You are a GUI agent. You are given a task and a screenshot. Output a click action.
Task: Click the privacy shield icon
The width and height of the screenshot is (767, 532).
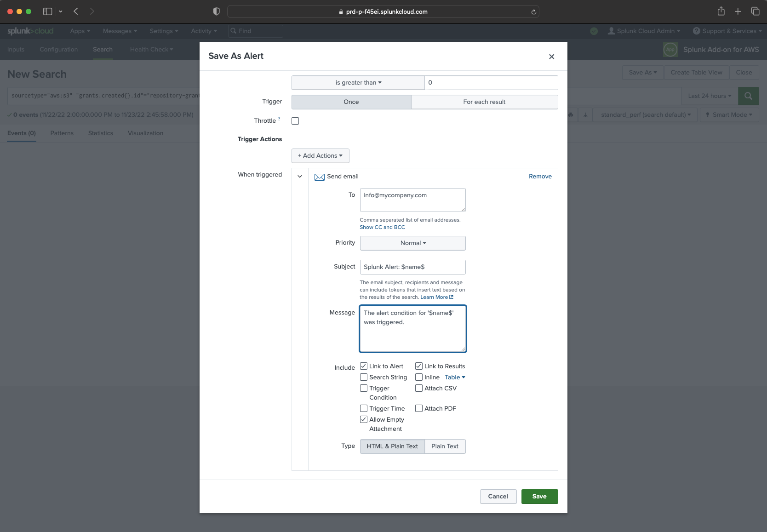point(217,11)
